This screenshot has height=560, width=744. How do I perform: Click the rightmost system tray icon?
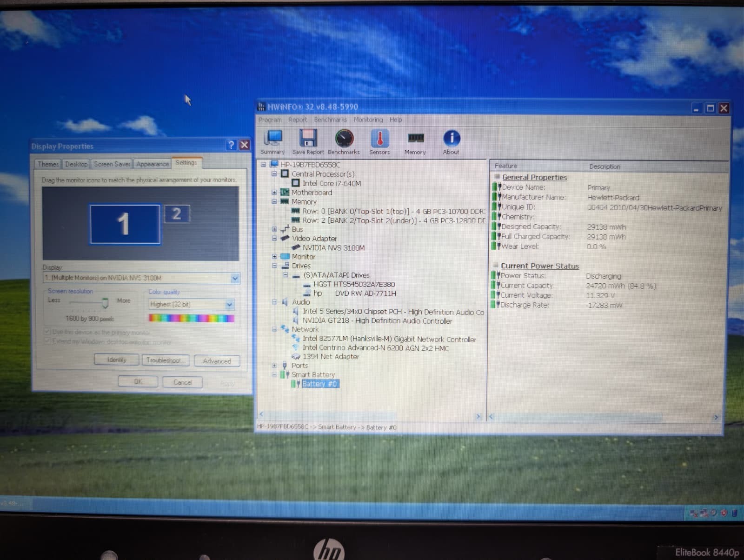[734, 513]
